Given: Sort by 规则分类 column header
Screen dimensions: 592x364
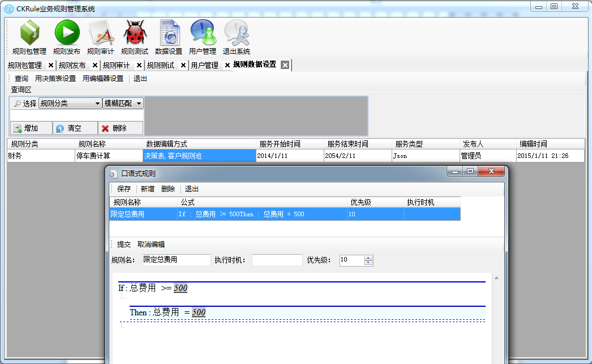Looking at the screenshot, I should (41, 144).
